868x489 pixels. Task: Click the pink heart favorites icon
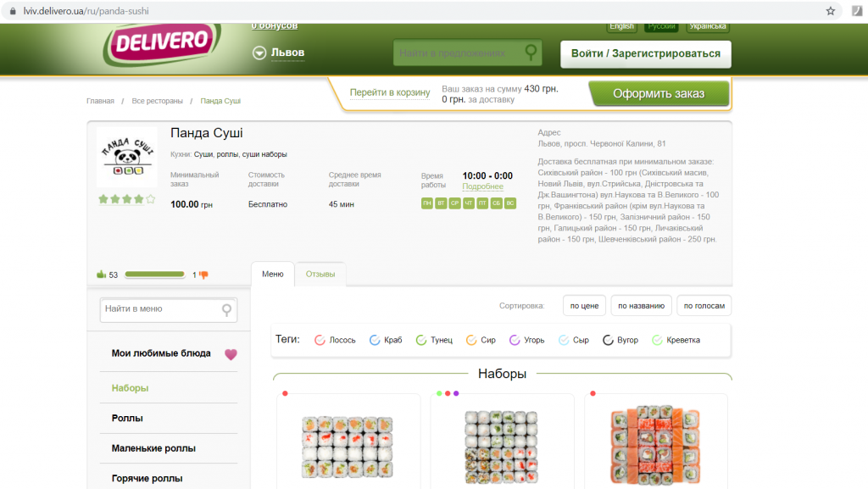coord(231,354)
